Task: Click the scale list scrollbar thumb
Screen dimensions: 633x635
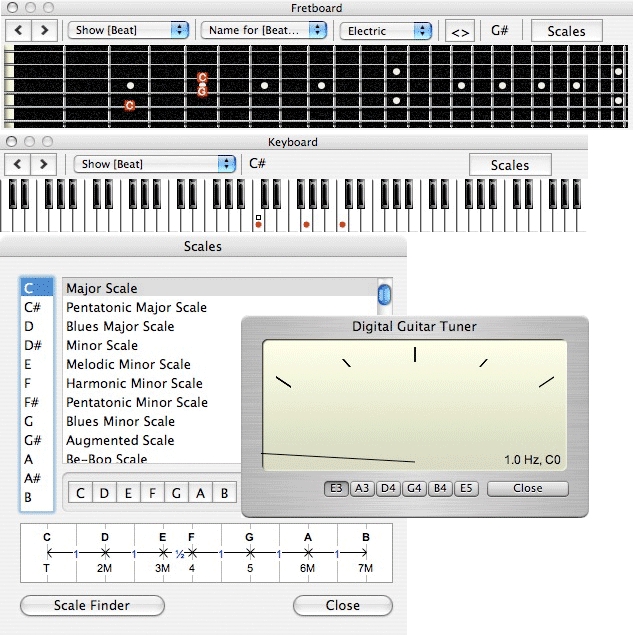Action: coord(384,294)
